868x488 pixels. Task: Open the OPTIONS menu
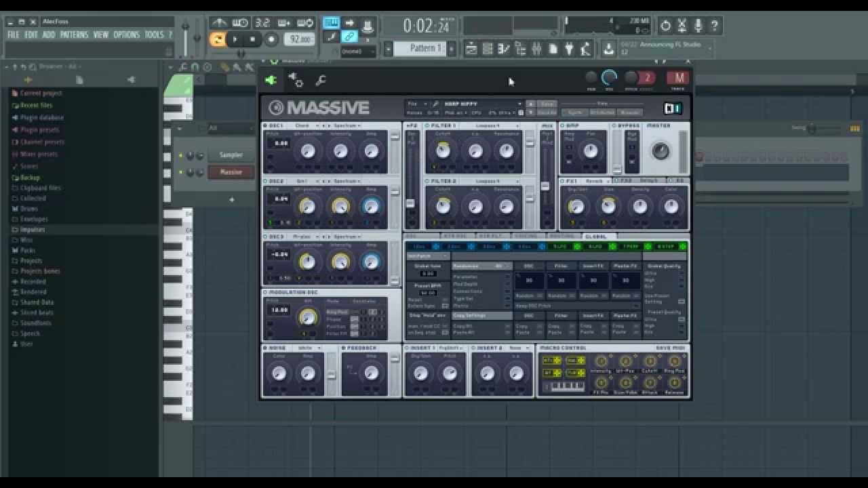126,35
